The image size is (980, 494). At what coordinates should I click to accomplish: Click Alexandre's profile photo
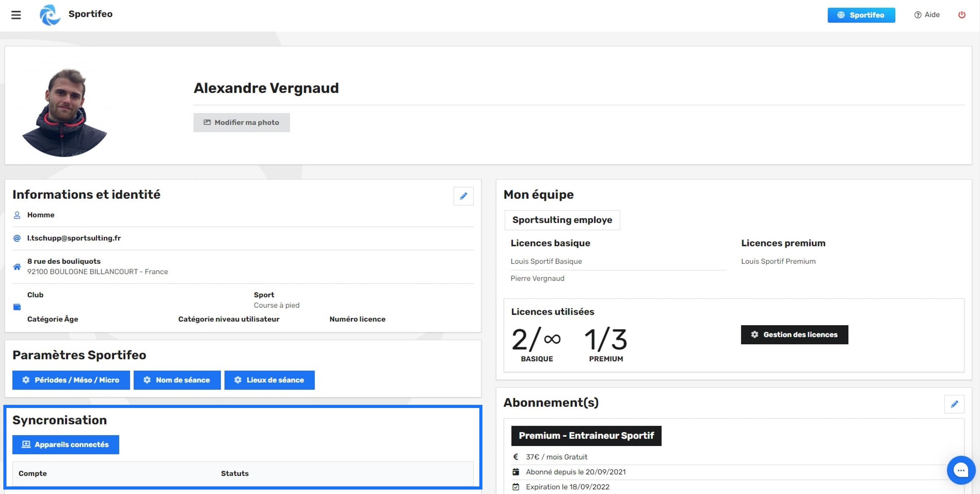click(x=65, y=112)
